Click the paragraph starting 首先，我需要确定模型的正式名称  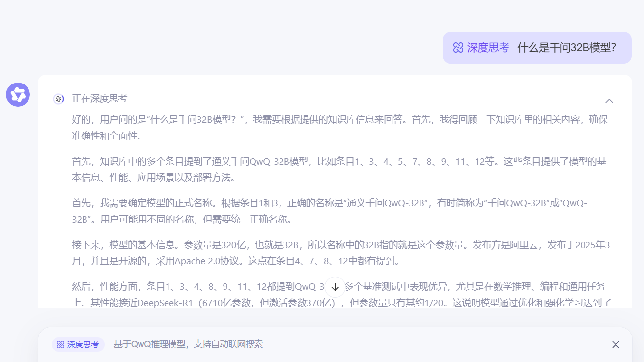tap(330, 211)
